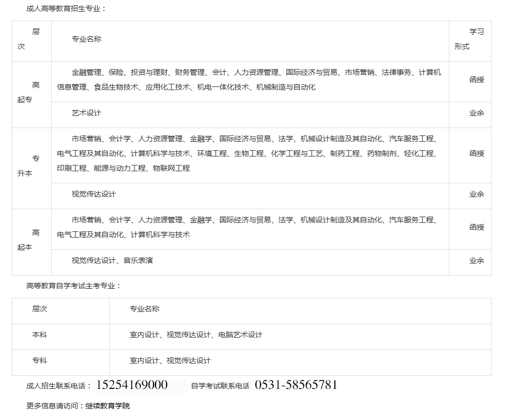Click the 高起本 line starting 电气工程及其自动化、计算机科学与技术
Viewport: 510px width, 420px height.
pos(123,235)
